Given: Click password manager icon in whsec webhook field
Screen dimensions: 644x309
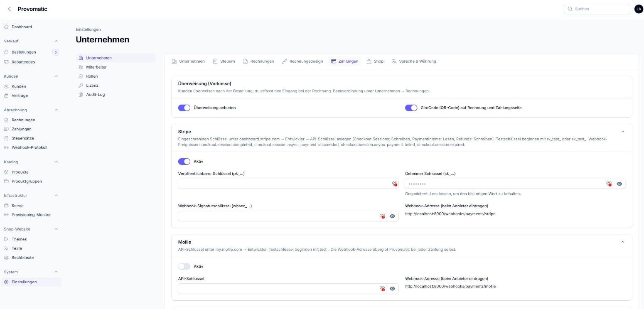Looking at the screenshot, I should [x=382, y=216].
